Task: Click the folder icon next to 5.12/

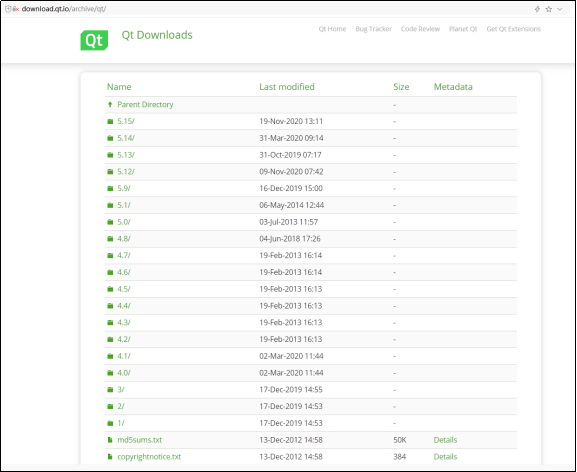Action: (110, 172)
